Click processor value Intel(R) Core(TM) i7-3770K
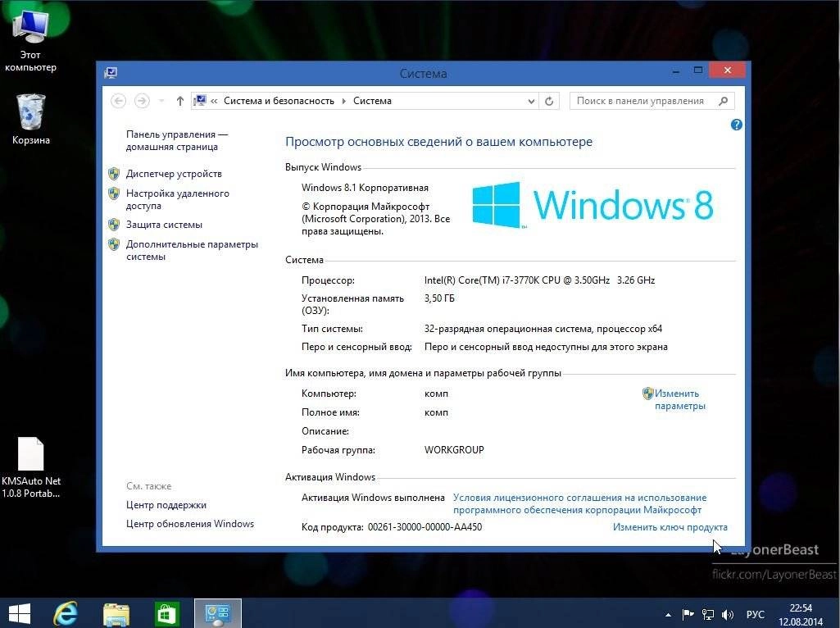This screenshot has height=628, width=840. 539,280
